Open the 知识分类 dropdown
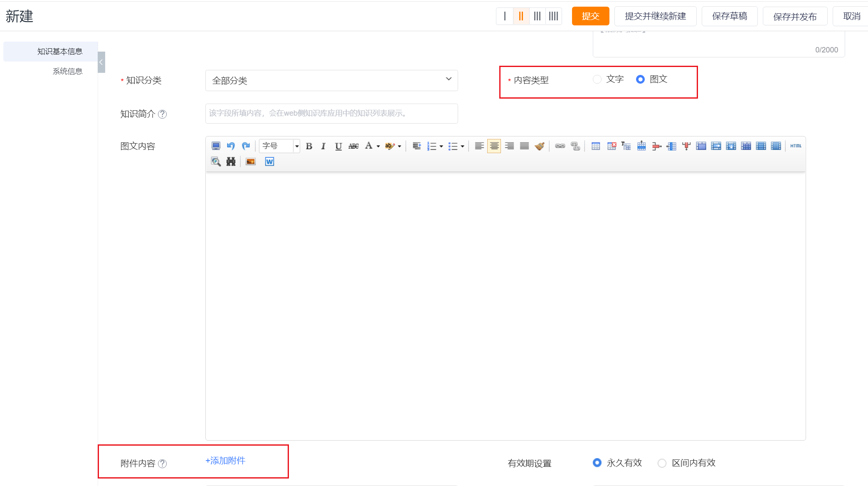868x486 pixels. pyautogui.click(x=331, y=80)
